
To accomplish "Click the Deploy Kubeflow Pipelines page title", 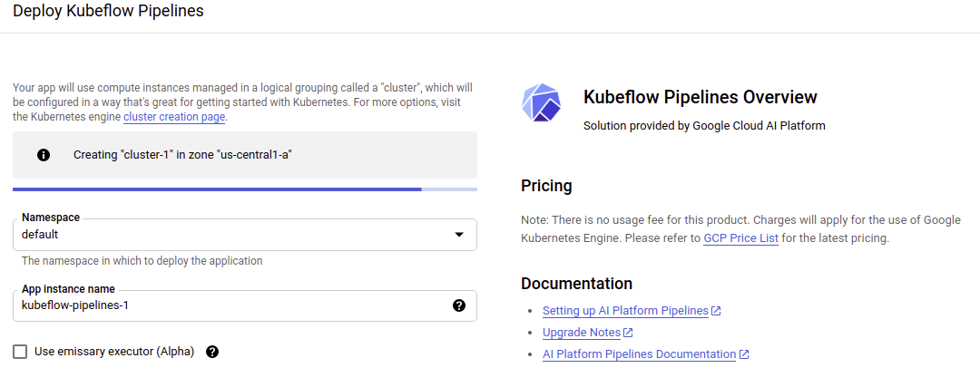I will [108, 11].
